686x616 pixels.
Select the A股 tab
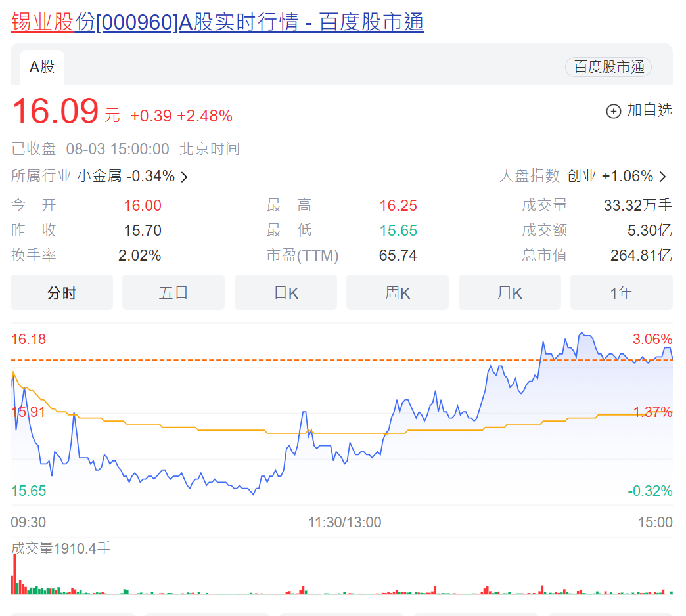(41, 68)
